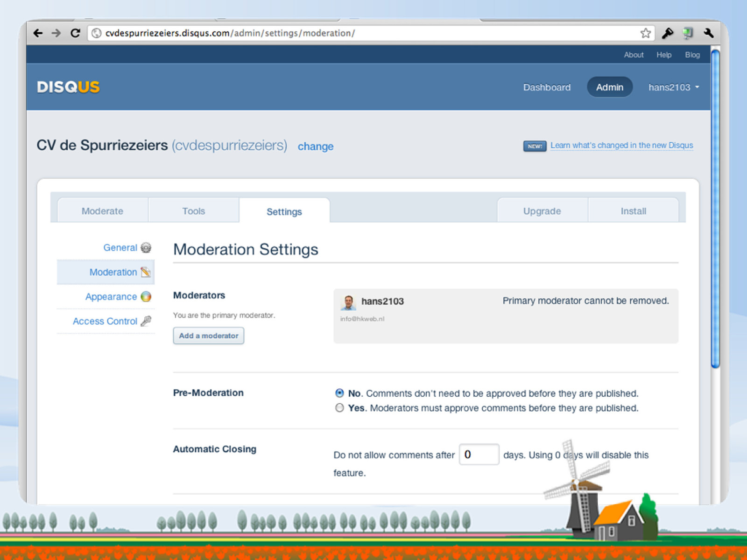747x560 pixels.
Task: Click the Access Control key icon
Action: 146,321
